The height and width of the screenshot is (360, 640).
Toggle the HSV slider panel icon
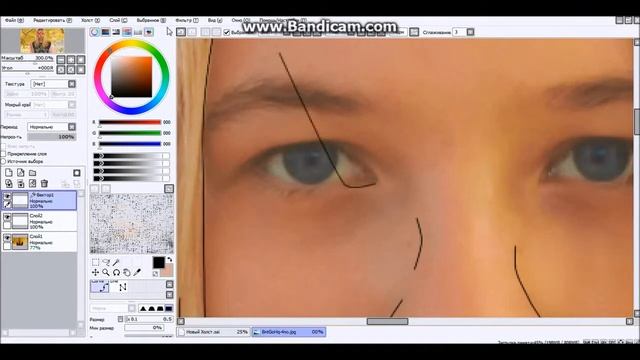point(116,32)
